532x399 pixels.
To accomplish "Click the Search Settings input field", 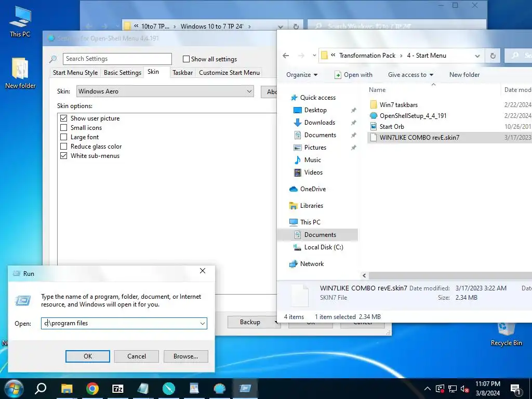I will click(x=117, y=59).
